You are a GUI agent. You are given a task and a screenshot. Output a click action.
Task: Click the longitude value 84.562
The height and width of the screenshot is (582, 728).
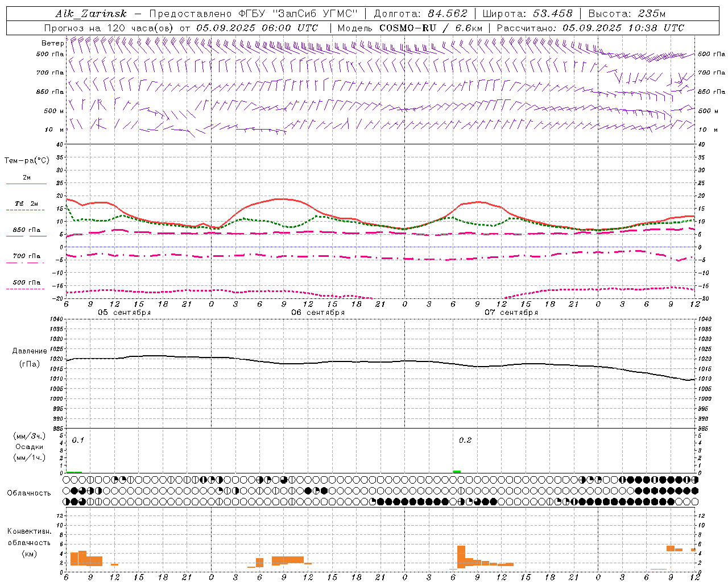point(448,14)
